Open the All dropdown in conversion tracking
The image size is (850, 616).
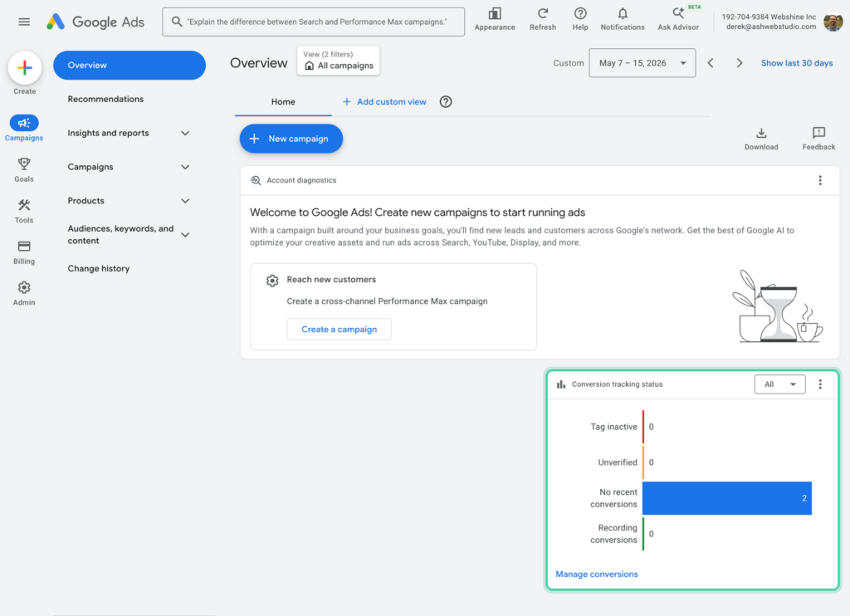779,384
